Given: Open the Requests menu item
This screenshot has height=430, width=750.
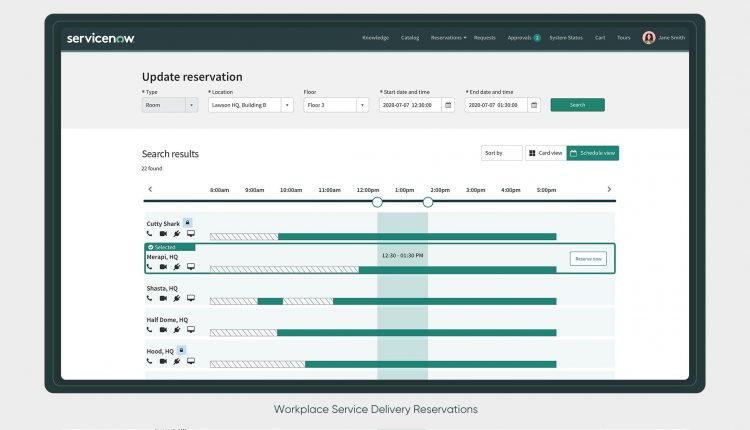Looking at the screenshot, I should [x=485, y=38].
